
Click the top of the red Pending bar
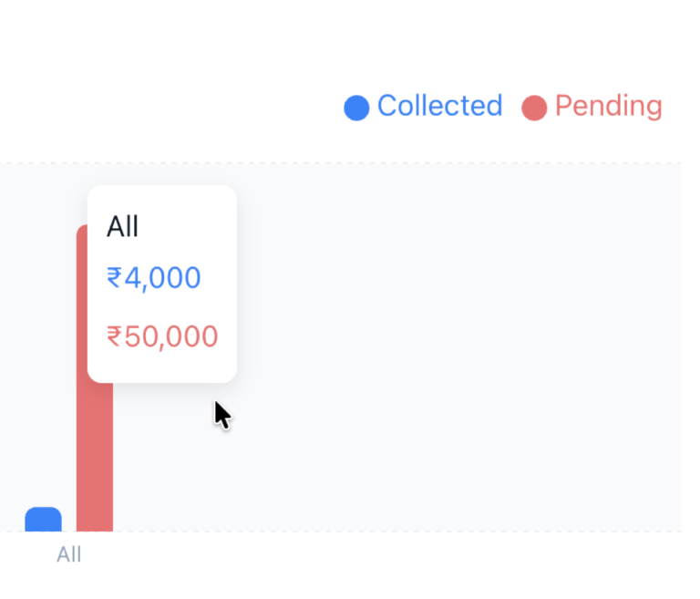(82, 230)
